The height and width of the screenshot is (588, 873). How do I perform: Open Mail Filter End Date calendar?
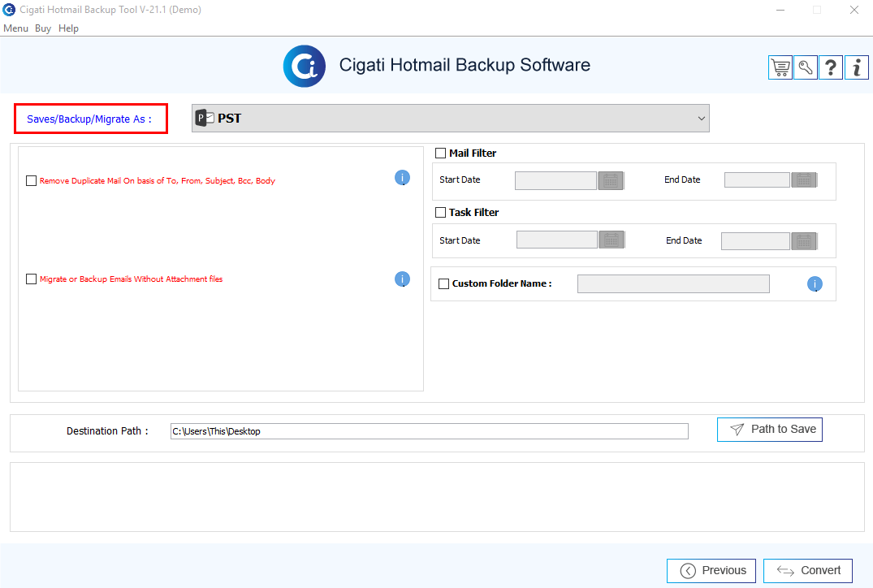(x=804, y=179)
